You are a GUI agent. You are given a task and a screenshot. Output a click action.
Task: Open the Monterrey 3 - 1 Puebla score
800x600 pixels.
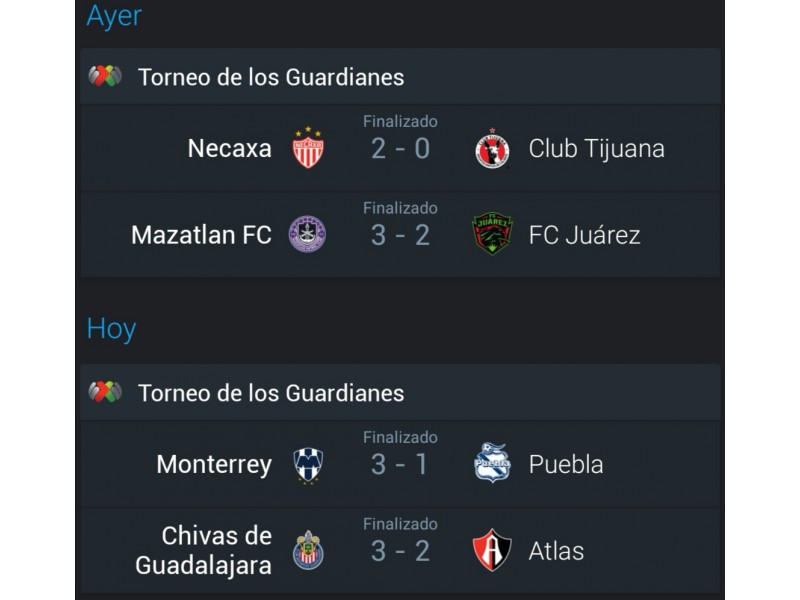point(400,464)
